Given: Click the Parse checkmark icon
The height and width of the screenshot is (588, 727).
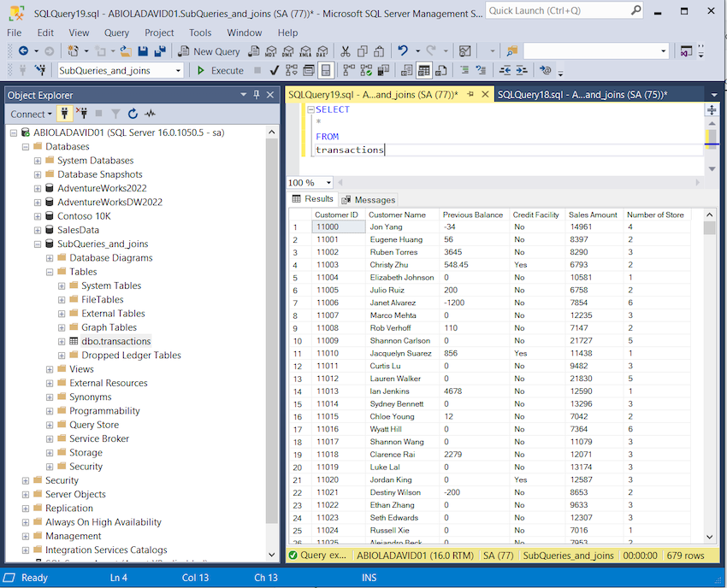Looking at the screenshot, I should (x=274, y=71).
